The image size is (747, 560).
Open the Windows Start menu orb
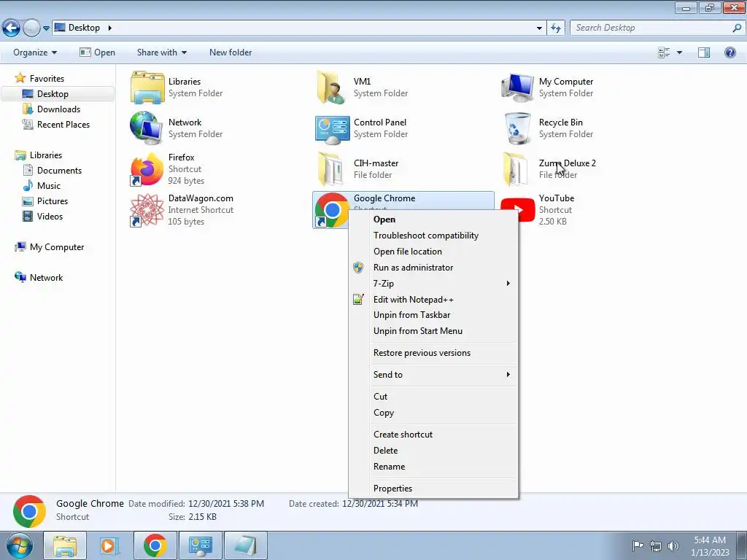[x=19, y=545]
